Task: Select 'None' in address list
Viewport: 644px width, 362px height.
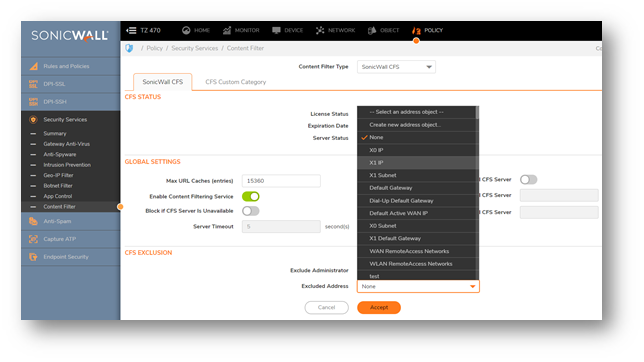Action: click(417, 138)
